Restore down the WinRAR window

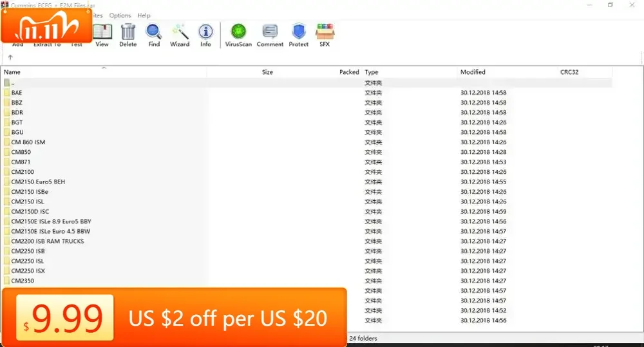click(611, 5)
